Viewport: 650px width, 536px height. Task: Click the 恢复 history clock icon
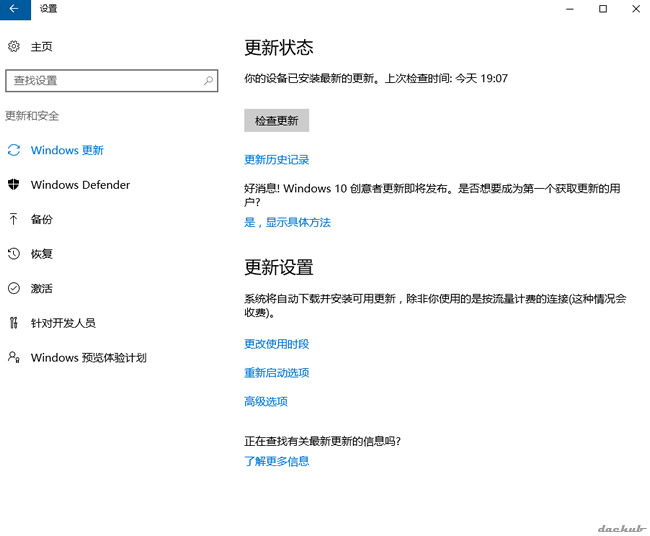[14, 253]
